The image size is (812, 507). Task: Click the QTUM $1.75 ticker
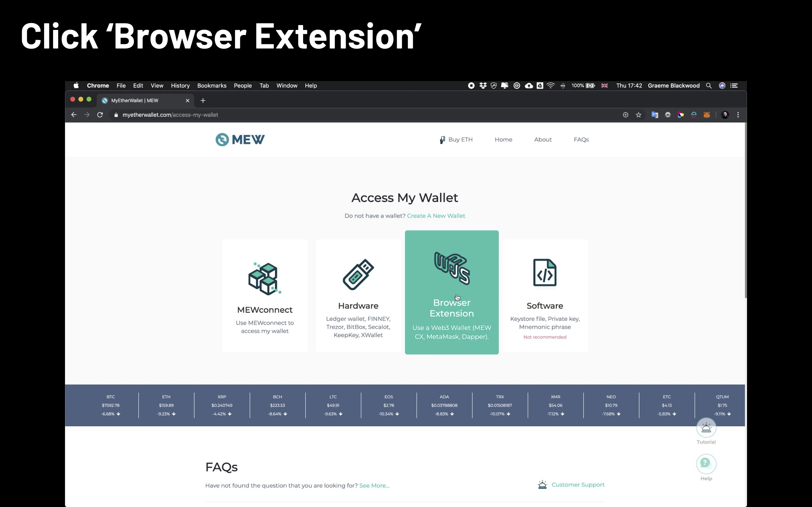click(722, 405)
